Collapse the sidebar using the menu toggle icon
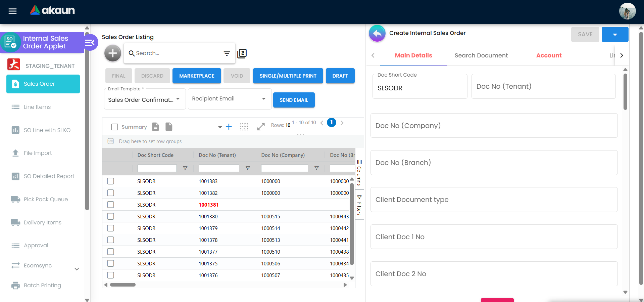Viewport: 644px width, 302px height. [90, 42]
